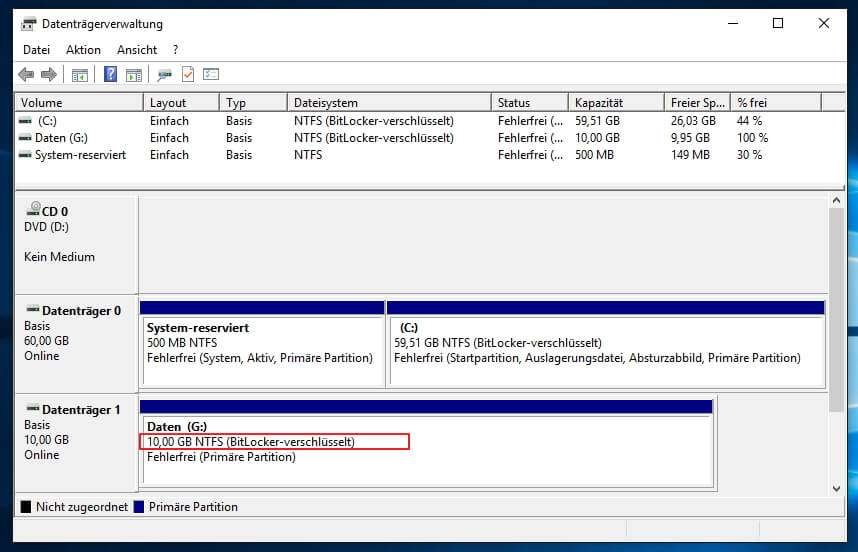Click the drive icon of Daten (G:)
The height and width of the screenshot is (552, 858).
point(25,138)
